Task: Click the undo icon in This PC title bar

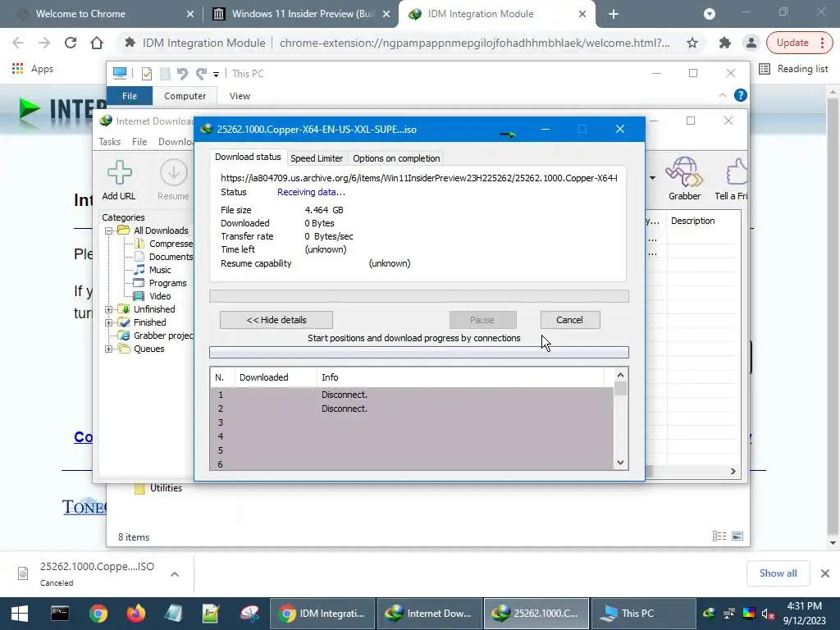Action: point(182,73)
